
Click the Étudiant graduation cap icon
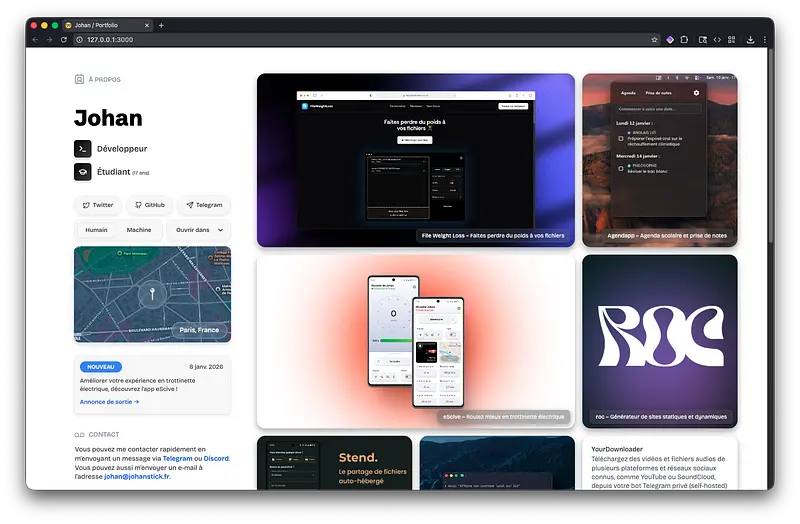point(83,171)
